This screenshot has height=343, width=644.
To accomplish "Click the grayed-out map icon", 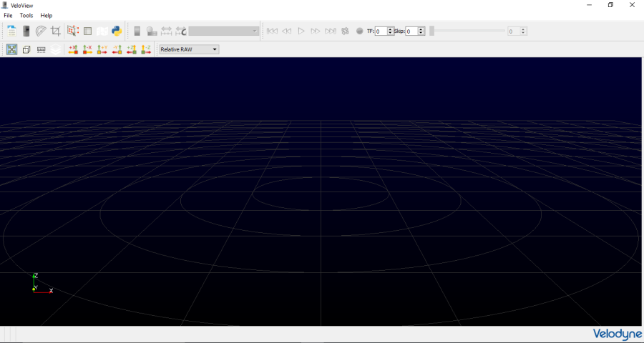I will coord(102,31).
